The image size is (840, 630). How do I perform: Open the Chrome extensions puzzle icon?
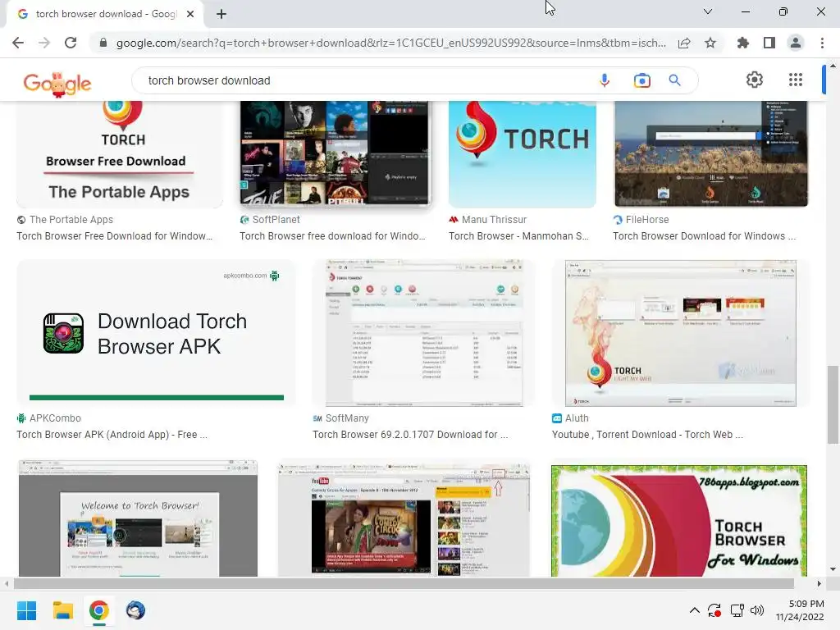click(743, 43)
